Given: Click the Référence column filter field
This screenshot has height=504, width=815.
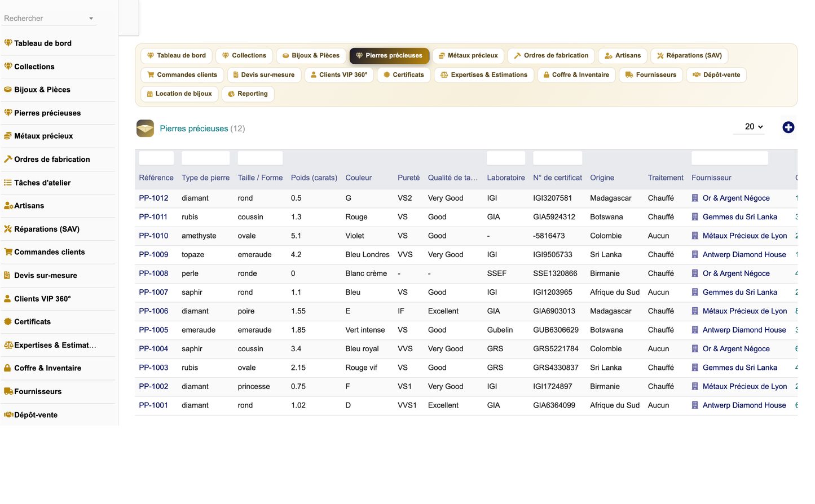Looking at the screenshot, I should [x=156, y=158].
